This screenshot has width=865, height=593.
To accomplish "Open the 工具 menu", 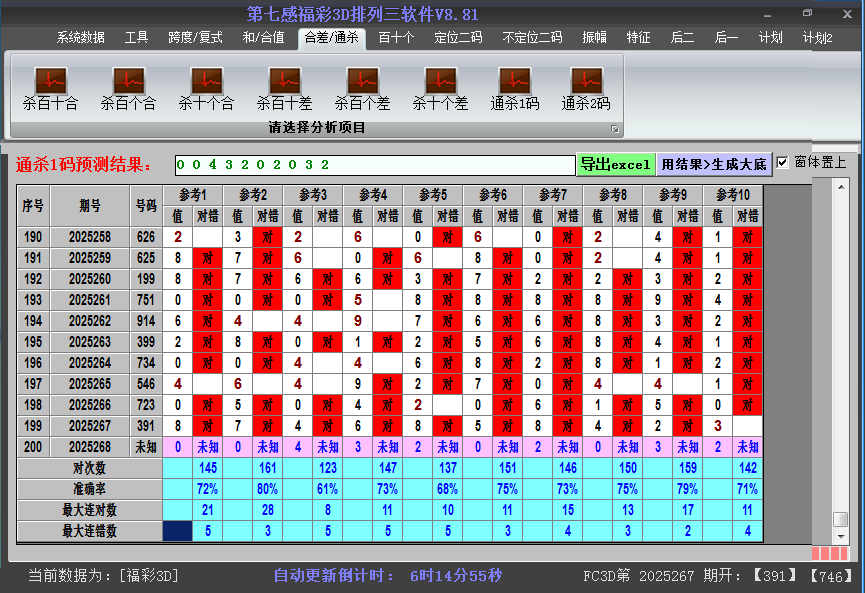I will (x=136, y=38).
